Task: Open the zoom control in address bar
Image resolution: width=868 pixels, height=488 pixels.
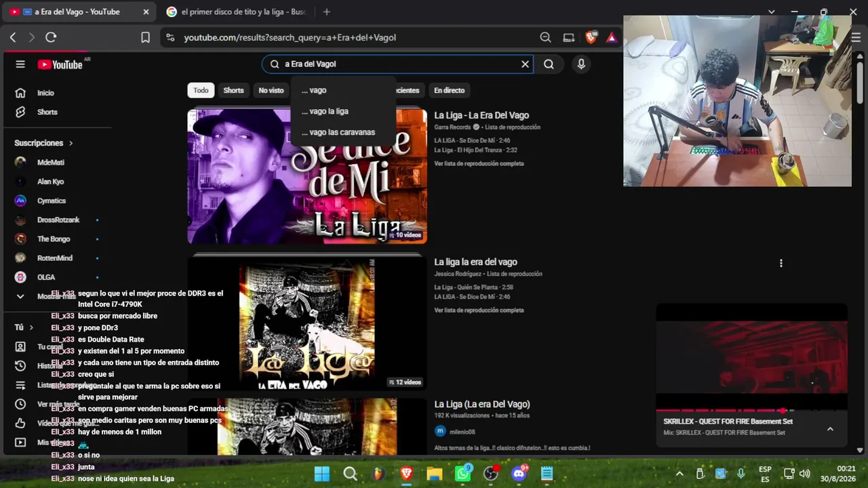Action: click(545, 37)
